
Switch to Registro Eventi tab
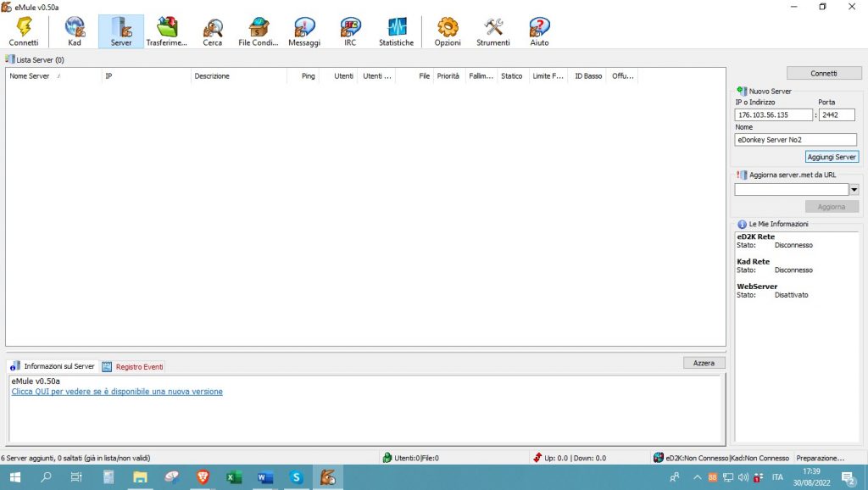[x=134, y=367]
